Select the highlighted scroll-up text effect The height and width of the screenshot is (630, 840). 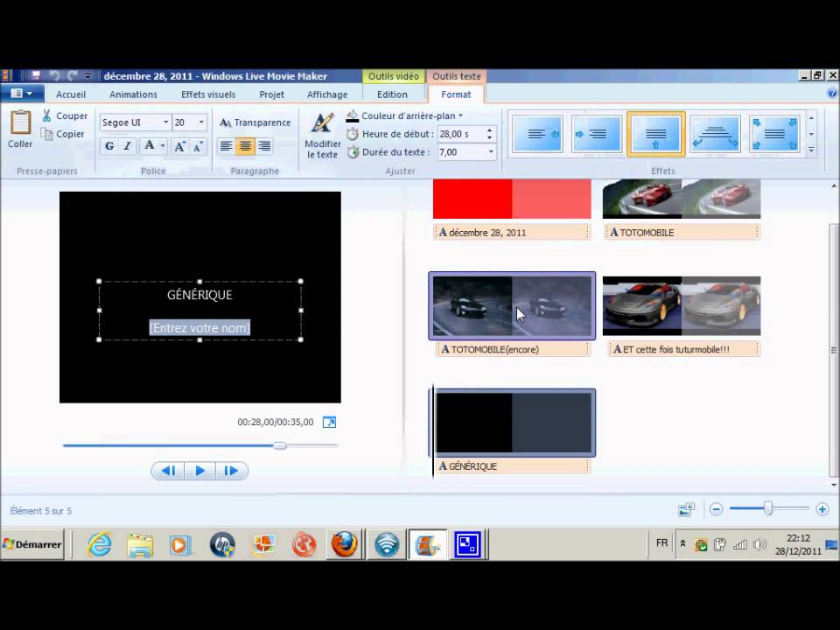coord(655,134)
